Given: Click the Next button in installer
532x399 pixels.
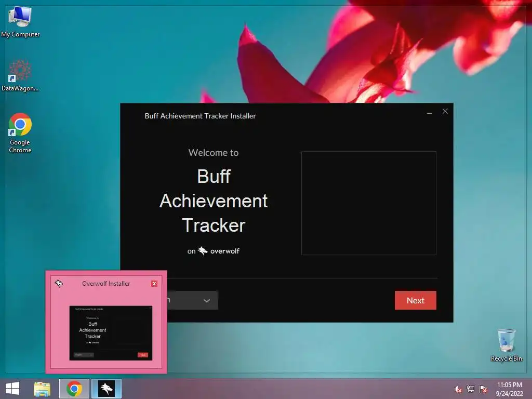Looking at the screenshot, I should coord(415,300).
